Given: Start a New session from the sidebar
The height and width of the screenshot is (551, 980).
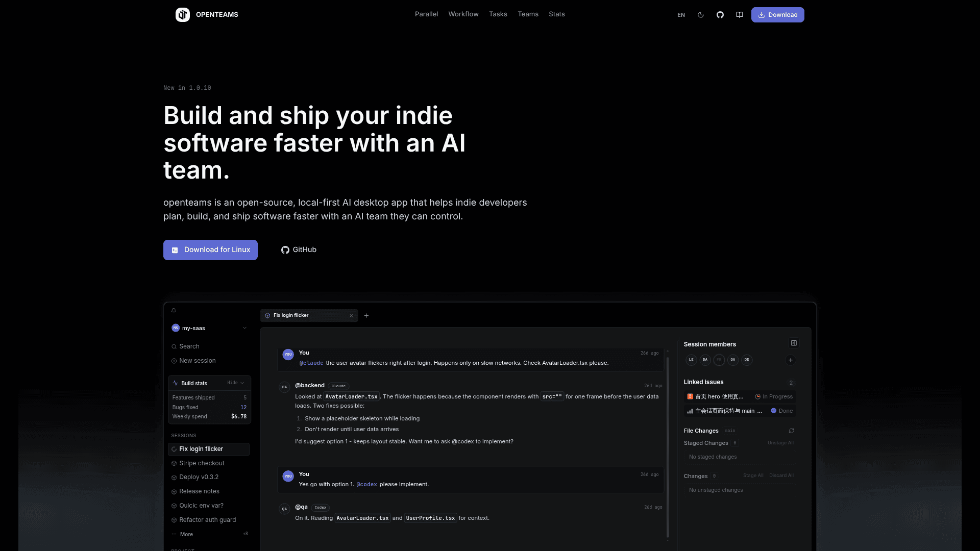Looking at the screenshot, I should tap(209, 361).
